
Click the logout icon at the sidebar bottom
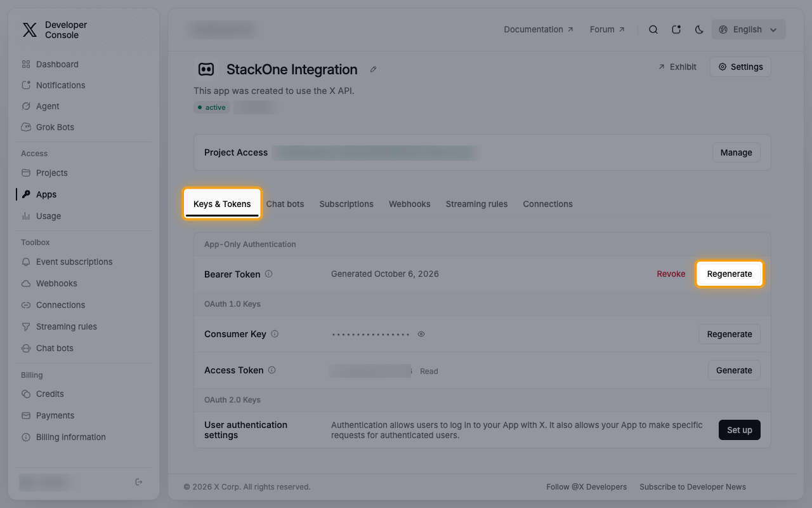pyautogui.click(x=139, y=483)
